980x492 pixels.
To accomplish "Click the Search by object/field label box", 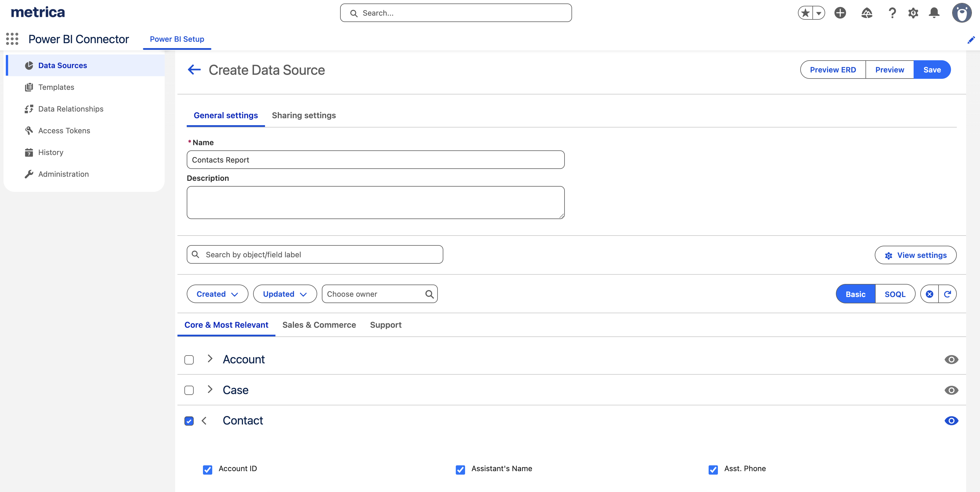I will (x=315, y=254).
